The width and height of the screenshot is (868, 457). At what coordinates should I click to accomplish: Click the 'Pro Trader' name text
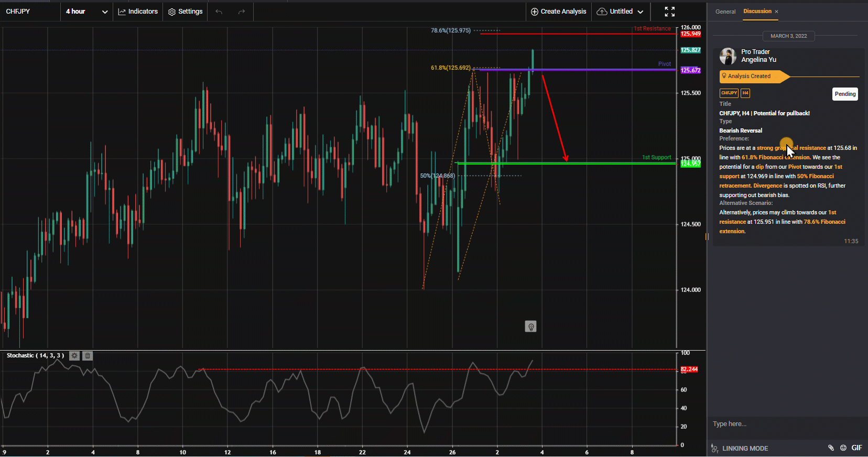coord(755,52)
